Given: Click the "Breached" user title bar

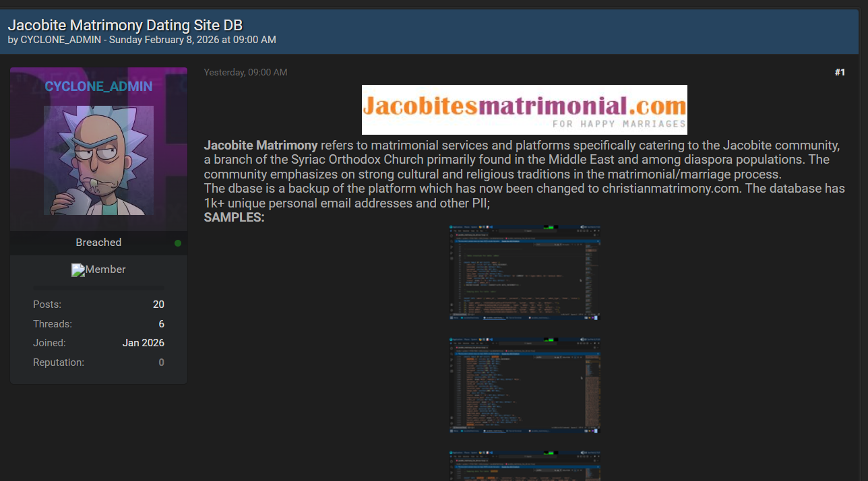Looking at the screenshot, I should click(98, 243).
